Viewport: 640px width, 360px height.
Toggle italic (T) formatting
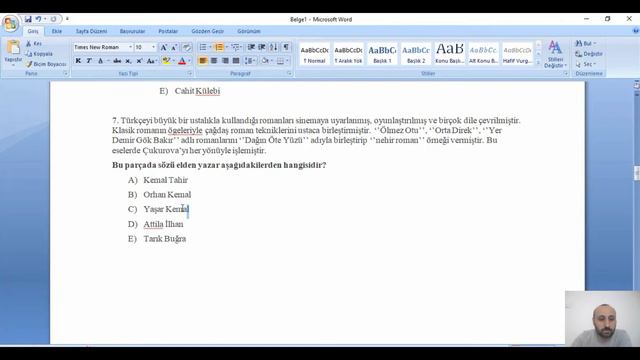(89, 61)
